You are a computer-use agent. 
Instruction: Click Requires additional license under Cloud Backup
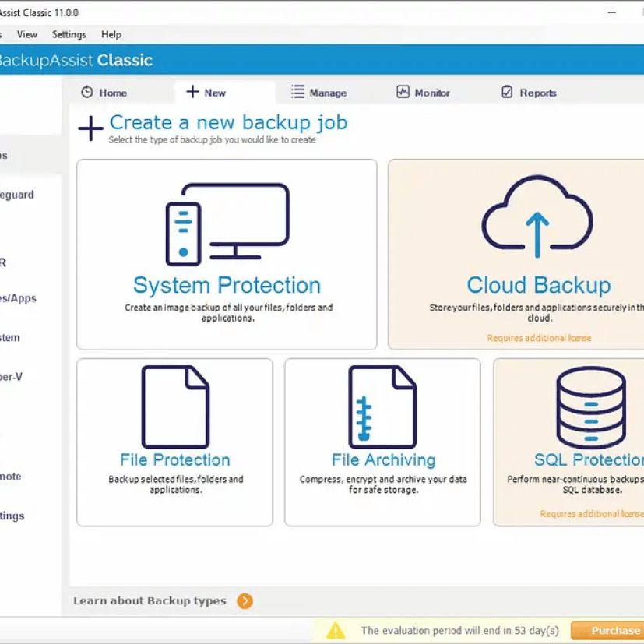point(539,338)
